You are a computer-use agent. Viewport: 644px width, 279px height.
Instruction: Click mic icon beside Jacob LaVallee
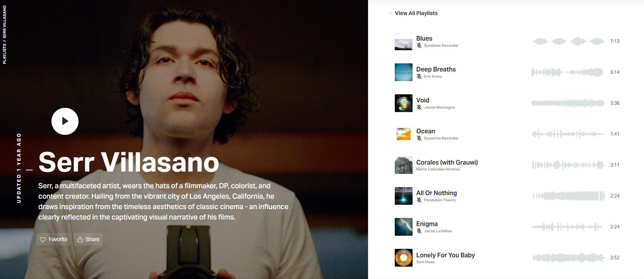pos(419,231)
